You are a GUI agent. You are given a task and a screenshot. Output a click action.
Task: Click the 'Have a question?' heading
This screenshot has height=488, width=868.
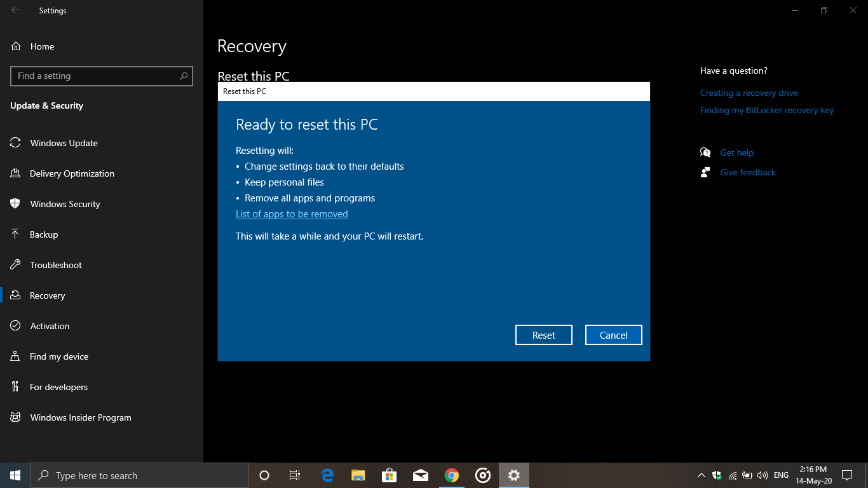tap(734, 71)
